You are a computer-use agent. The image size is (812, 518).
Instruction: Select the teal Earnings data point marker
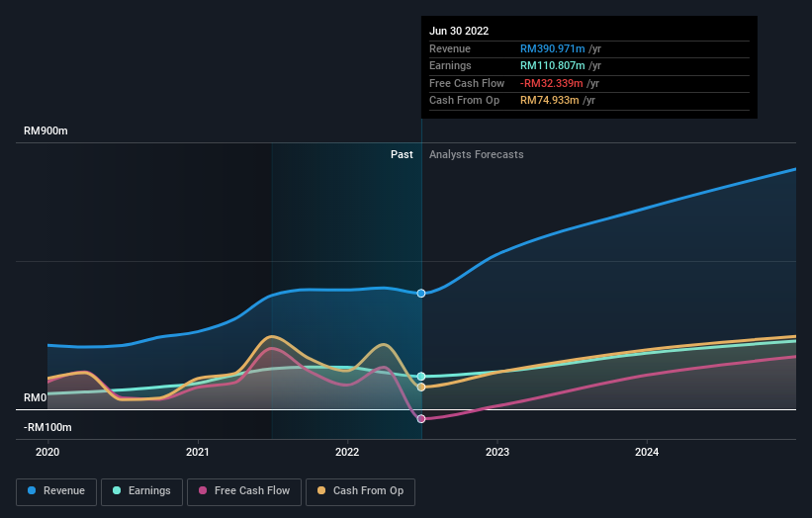point(421,377)
